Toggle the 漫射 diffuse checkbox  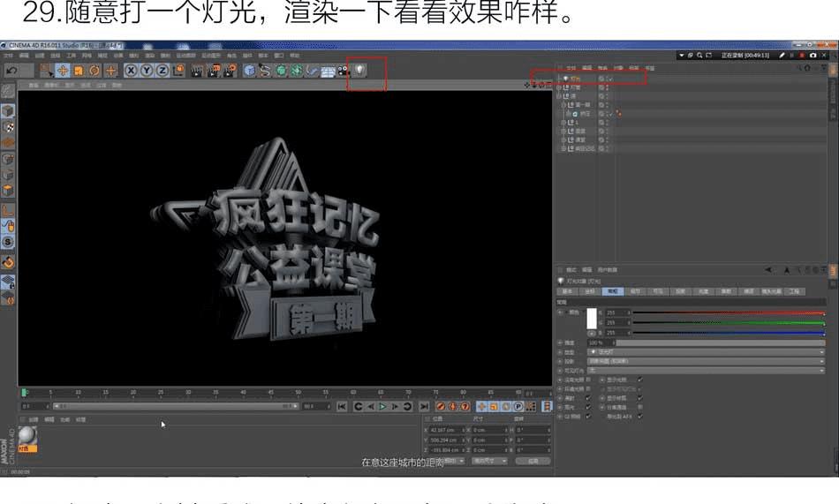pos(588,398)
